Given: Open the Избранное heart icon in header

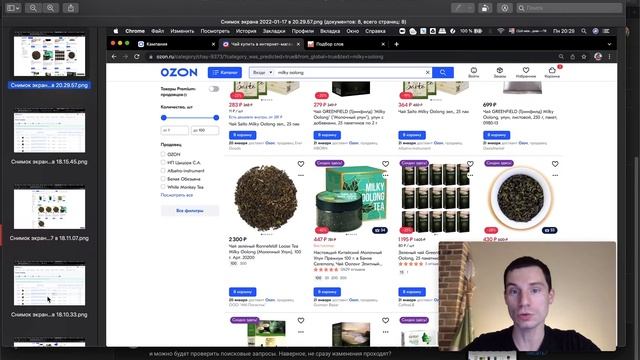Looking at the screenshot, I should tap(526, 72).
